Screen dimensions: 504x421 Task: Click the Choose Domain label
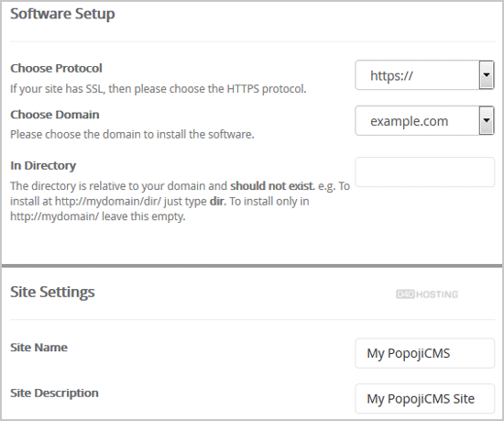55,115
